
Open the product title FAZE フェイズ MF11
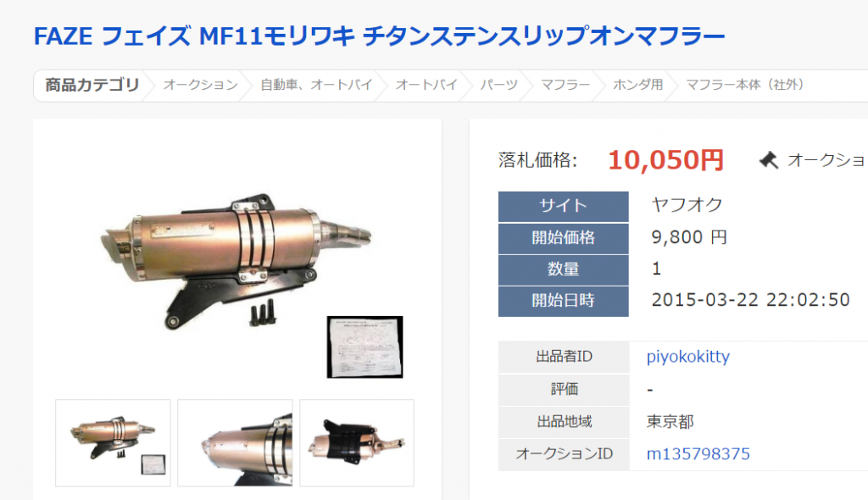pos(379,36)
